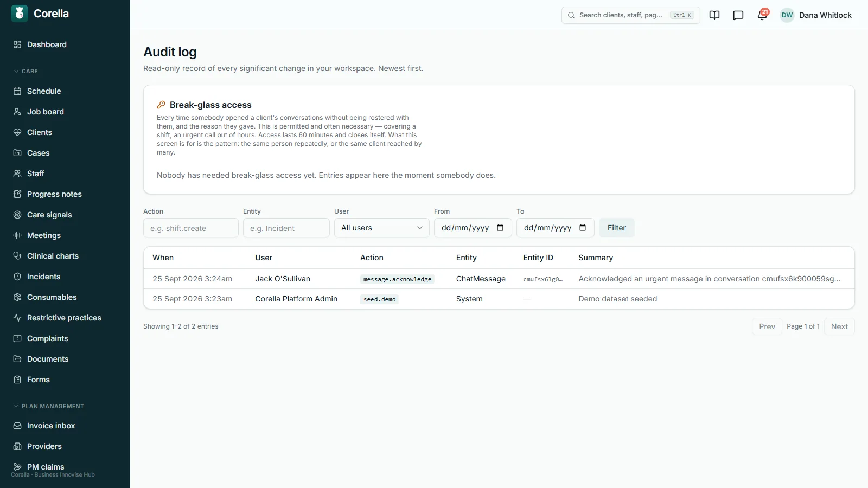Click the Clinical charts stethoscope icon
This screenshot has height=488, width=868.
pos(17,256)
